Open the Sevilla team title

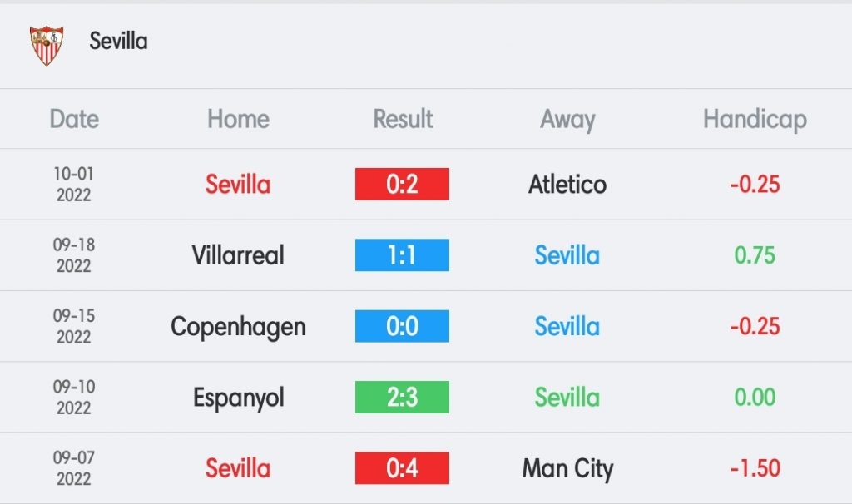point(118,42)
